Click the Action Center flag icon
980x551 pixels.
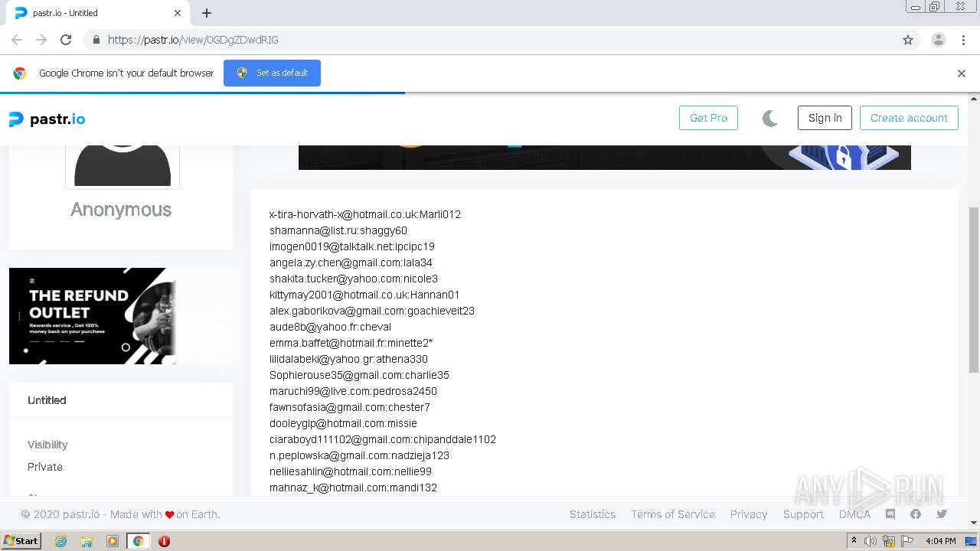click(x=907, y=541)
